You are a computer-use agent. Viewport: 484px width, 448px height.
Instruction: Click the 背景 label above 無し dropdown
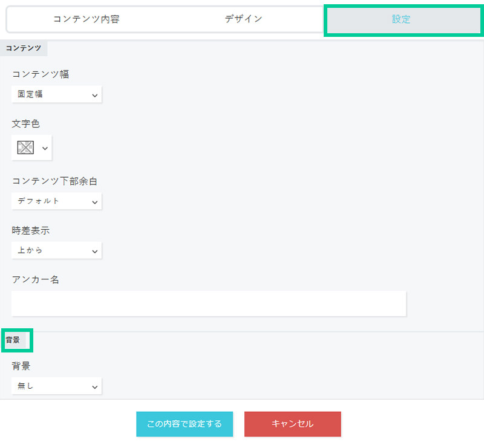coord(21,366)
